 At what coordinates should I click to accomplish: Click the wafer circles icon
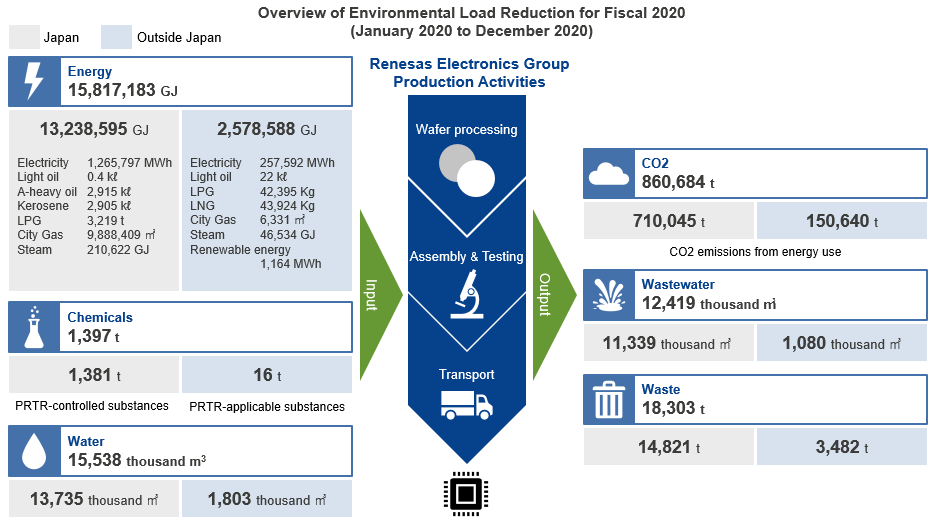click(467, 170)
